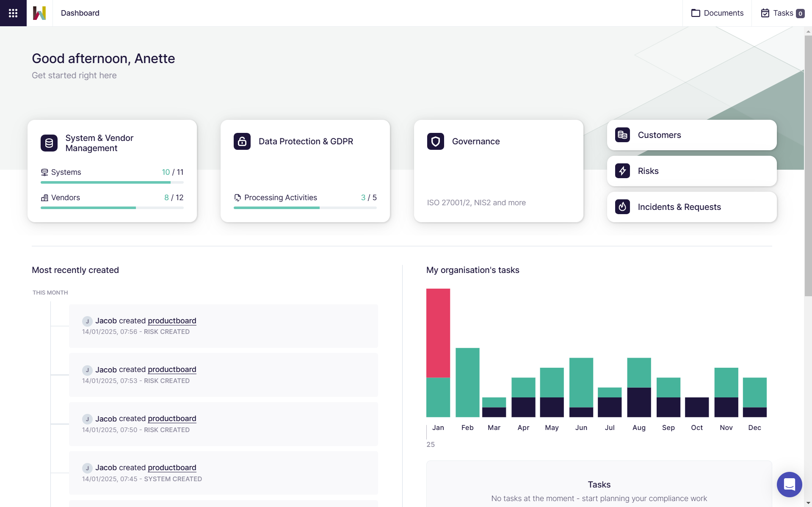This screenshot has width=812, height=507.
Task: Click the System & Vendor Management database icon
Action: pos(49,143)
